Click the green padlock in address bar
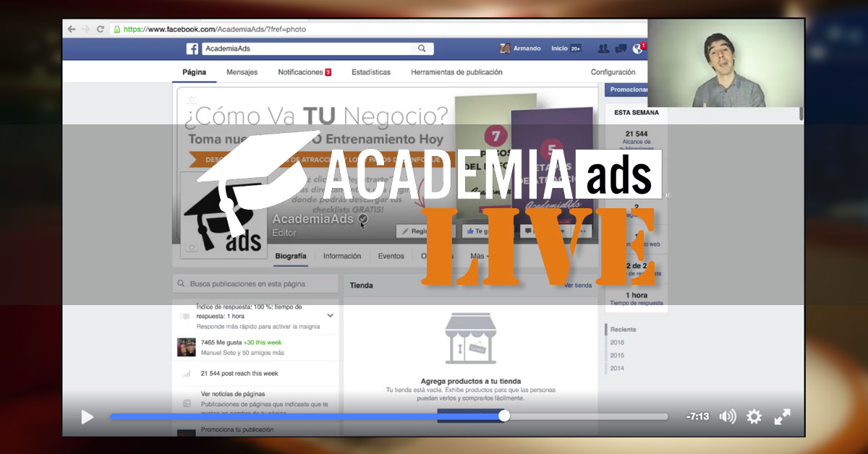Screen dimensions: 868x454 (116, 29)
